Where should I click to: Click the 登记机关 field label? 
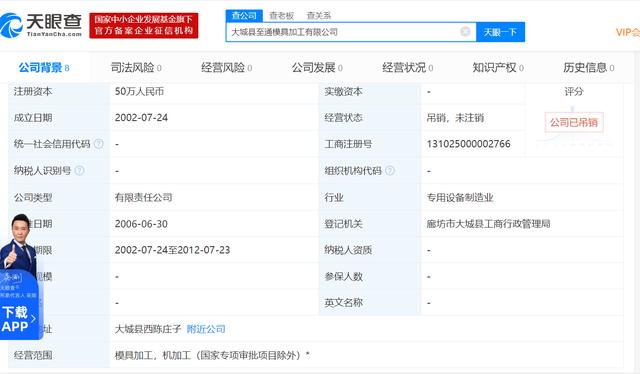click(344, 224)
